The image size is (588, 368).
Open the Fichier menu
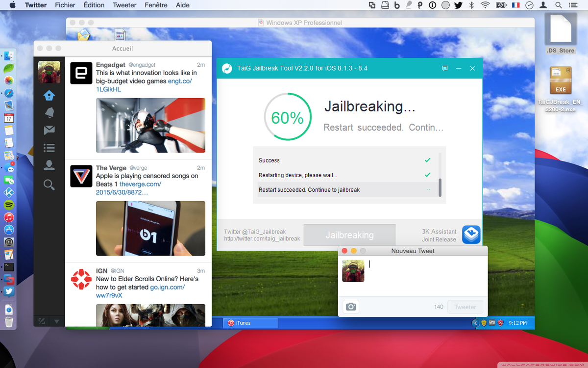65,5
